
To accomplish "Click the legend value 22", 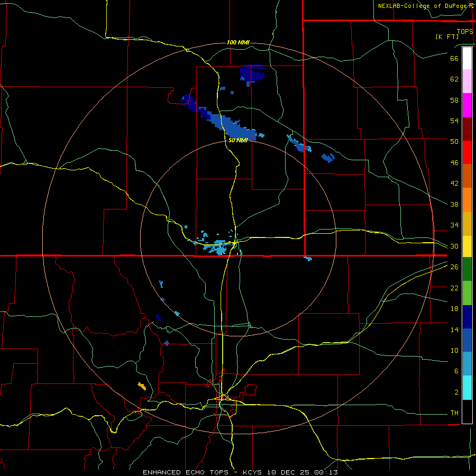I will coord(454,288).
